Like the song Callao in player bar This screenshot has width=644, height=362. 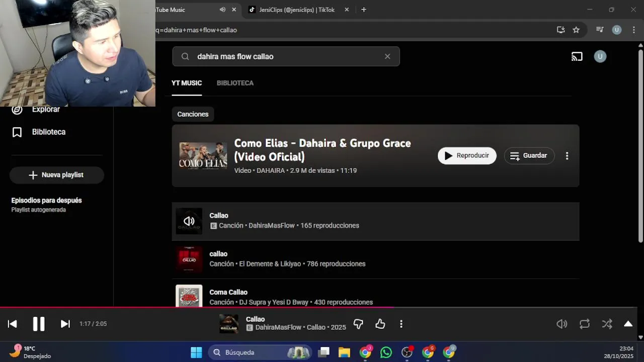pos(380,324)
